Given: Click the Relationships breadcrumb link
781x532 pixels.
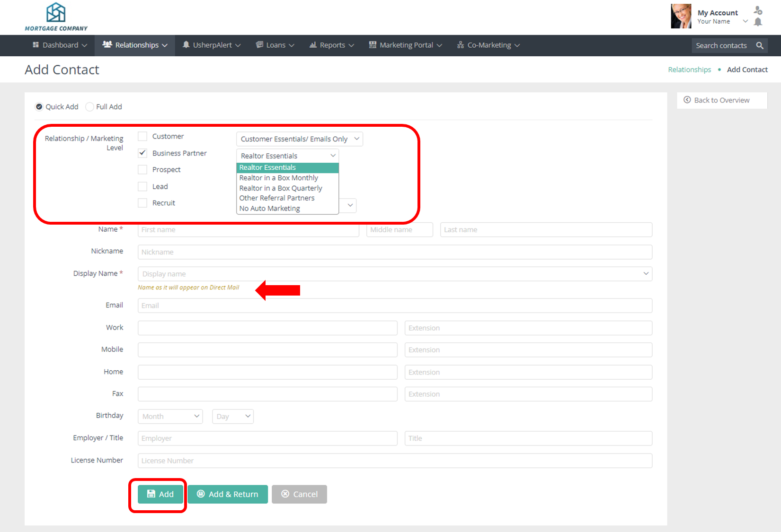Looking at the screenshot, I should pos(689,70).
